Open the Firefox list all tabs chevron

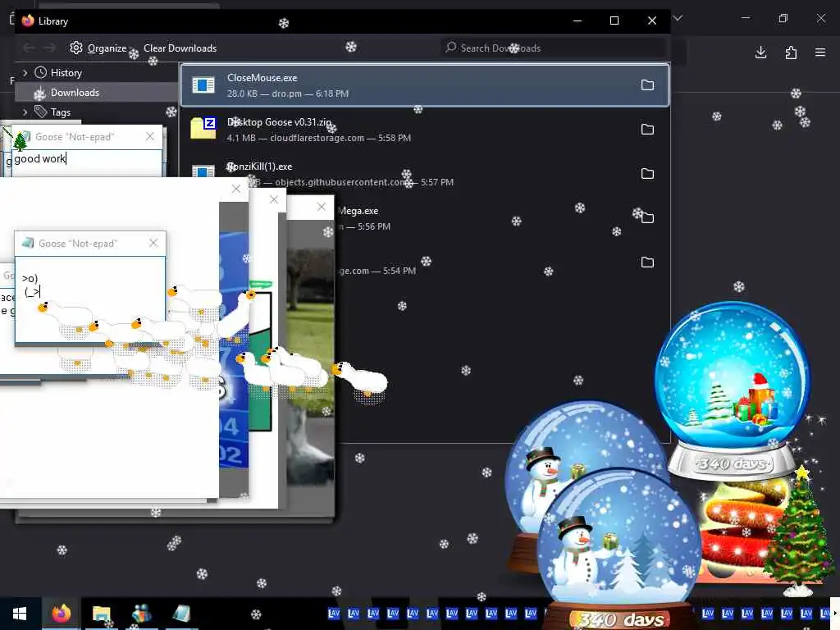pos(678,18)
